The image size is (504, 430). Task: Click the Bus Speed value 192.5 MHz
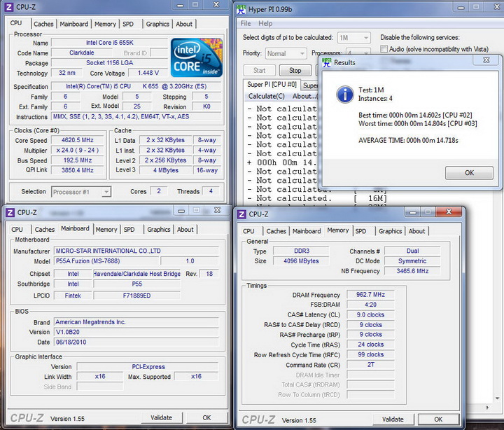tap(78, 160)
